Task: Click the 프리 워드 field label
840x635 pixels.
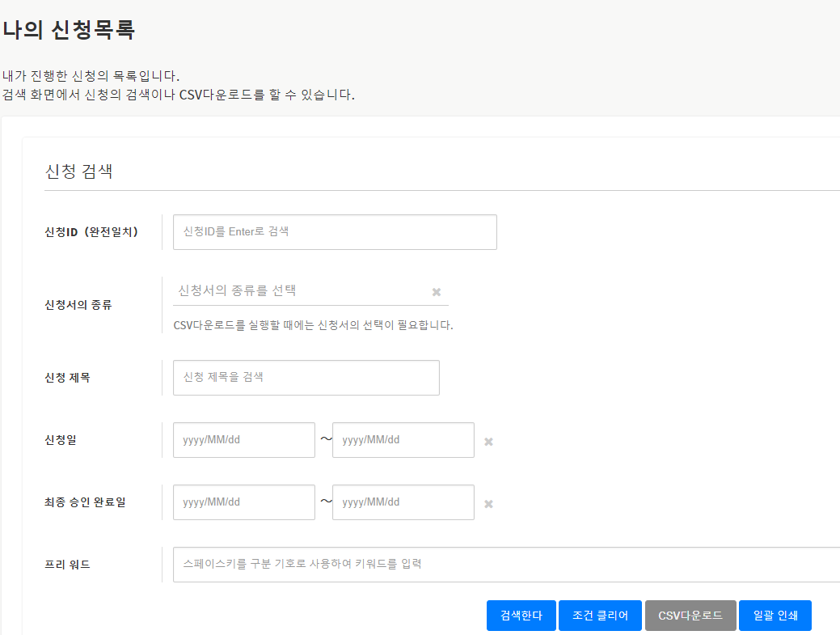Action: click(67, 565)
